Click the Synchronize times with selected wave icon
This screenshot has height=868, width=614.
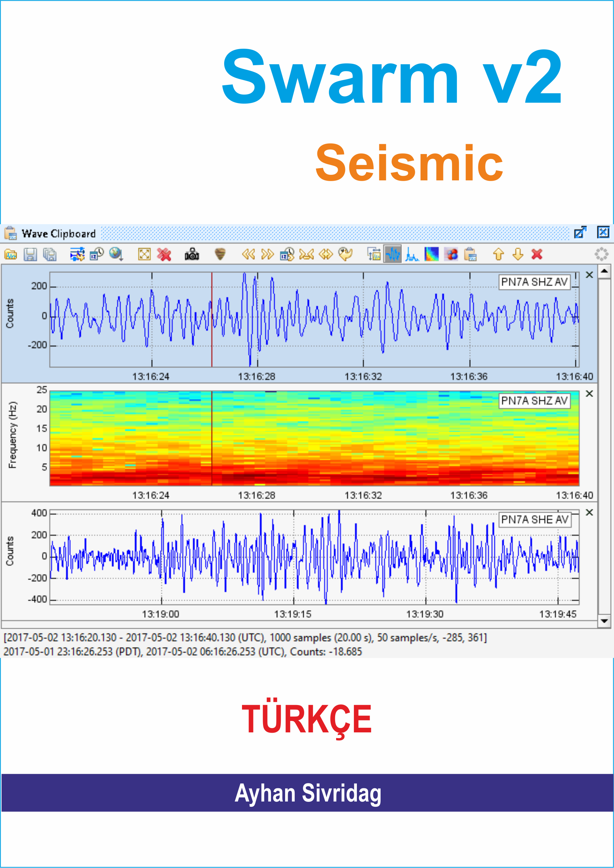[77, 254]
